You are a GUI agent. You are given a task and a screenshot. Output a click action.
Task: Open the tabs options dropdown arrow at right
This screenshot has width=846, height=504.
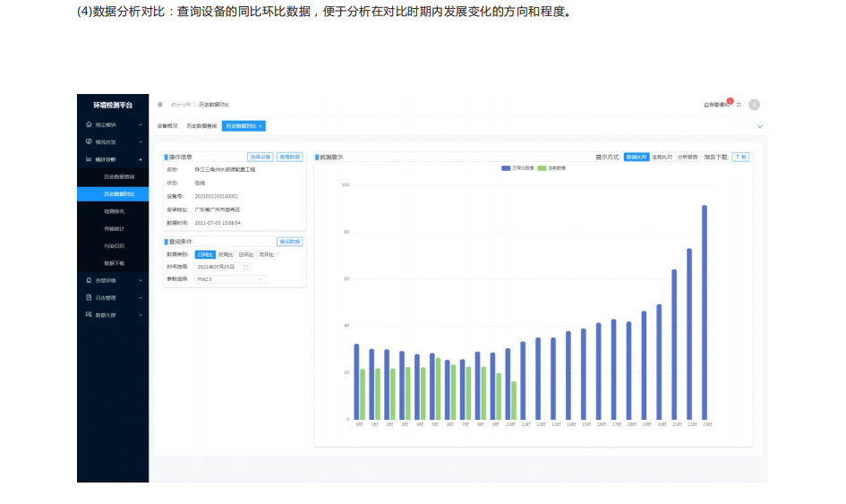pyautogui.click(x=760, y=126)
